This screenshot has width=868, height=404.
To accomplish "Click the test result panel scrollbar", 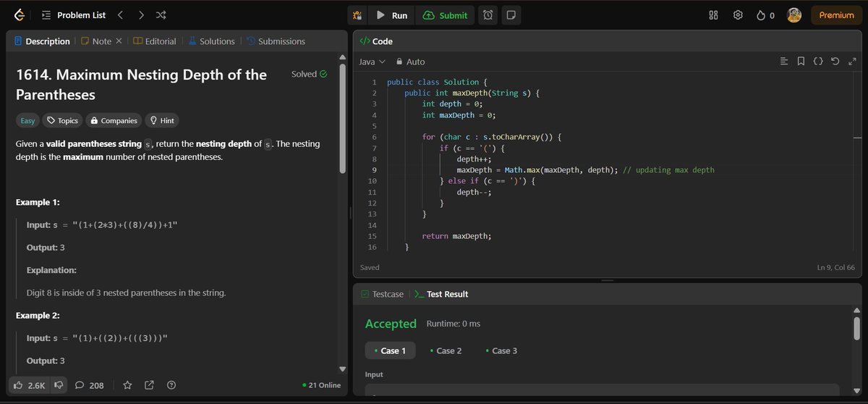I will click(856, 327).
